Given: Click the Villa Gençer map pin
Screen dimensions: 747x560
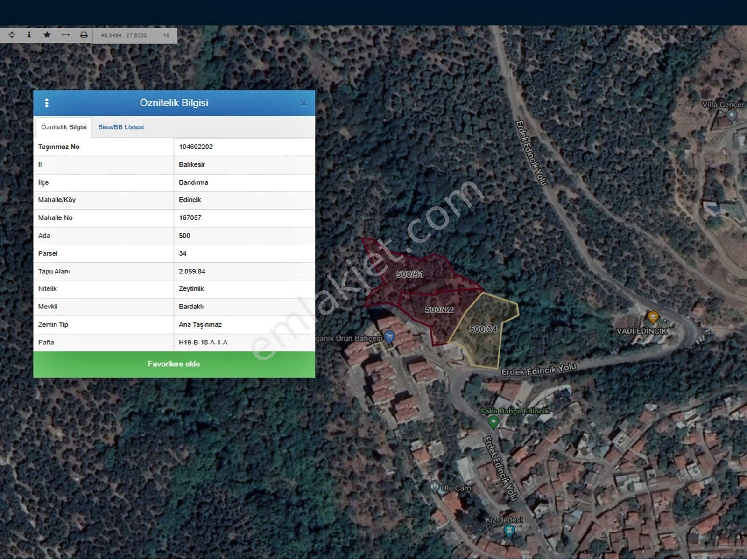Looking at the screenshot, I should pos(732,115).
